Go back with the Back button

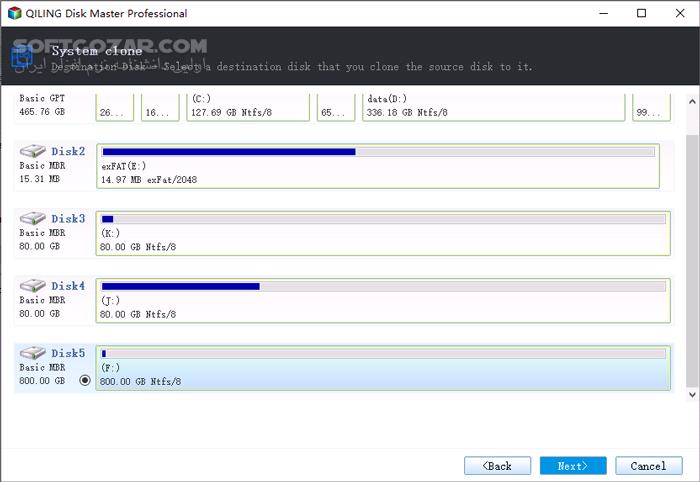(x=497, y=466)
